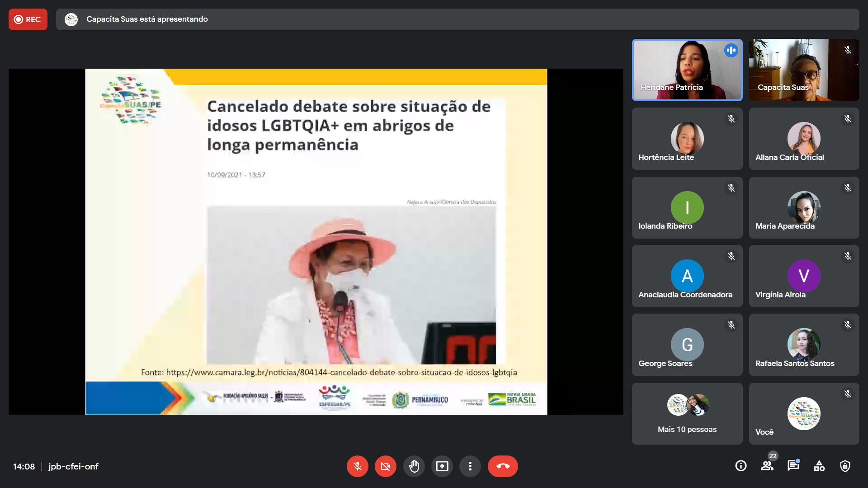Expand the Mais 10 pessoas tile
Image resolution: width=868 pixels, height=488 pixels.
point(687,413)
